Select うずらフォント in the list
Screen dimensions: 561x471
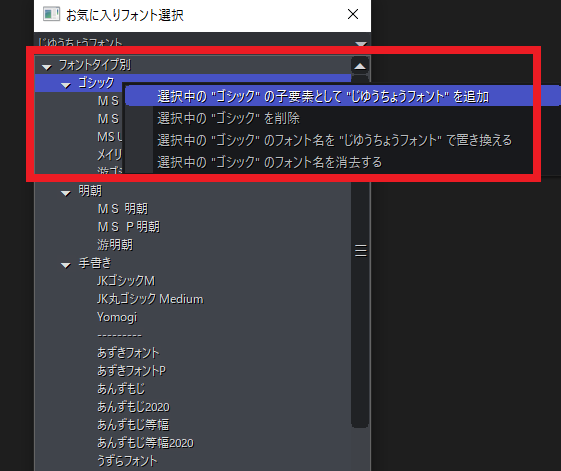click(x=127, y=461)
